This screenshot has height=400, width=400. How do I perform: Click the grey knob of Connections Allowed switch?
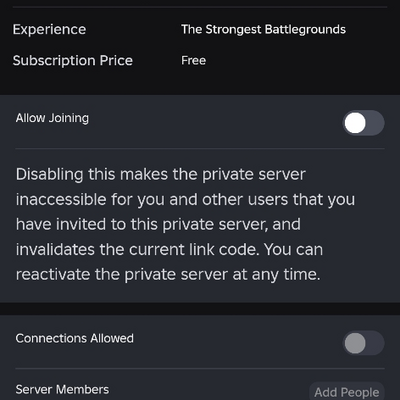pyautogui.click(x=355, y=343)
